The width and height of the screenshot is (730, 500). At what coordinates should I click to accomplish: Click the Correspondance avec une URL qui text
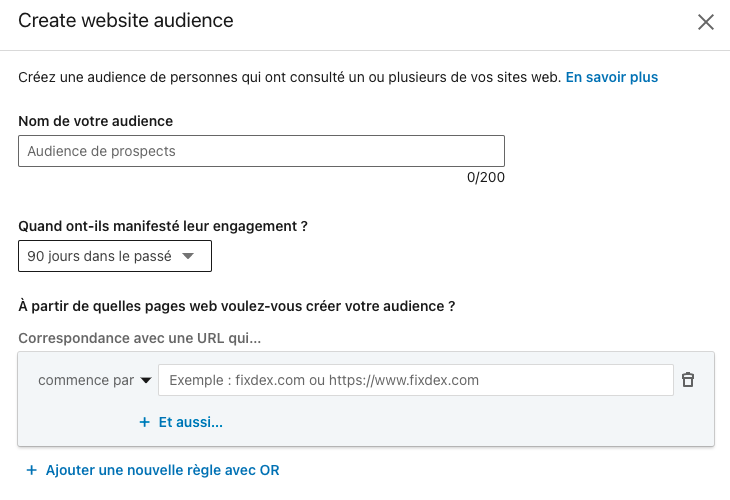(139, 339)
